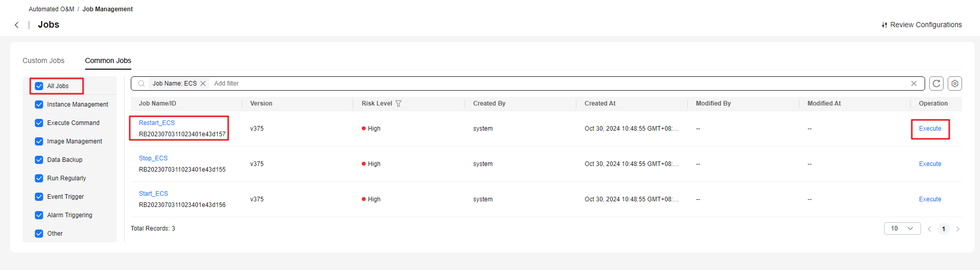Go to previous page arrow
This screenshot has width=980, height=270.
[x=929, y=229]
